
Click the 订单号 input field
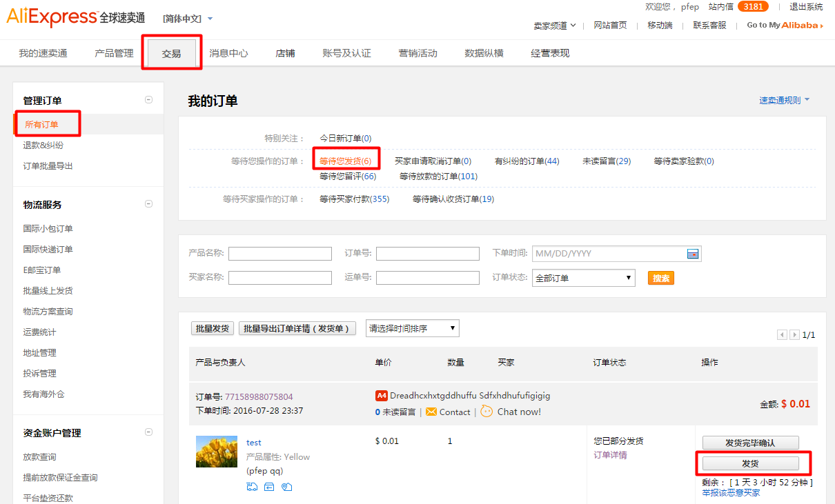(x=428, y=254)
